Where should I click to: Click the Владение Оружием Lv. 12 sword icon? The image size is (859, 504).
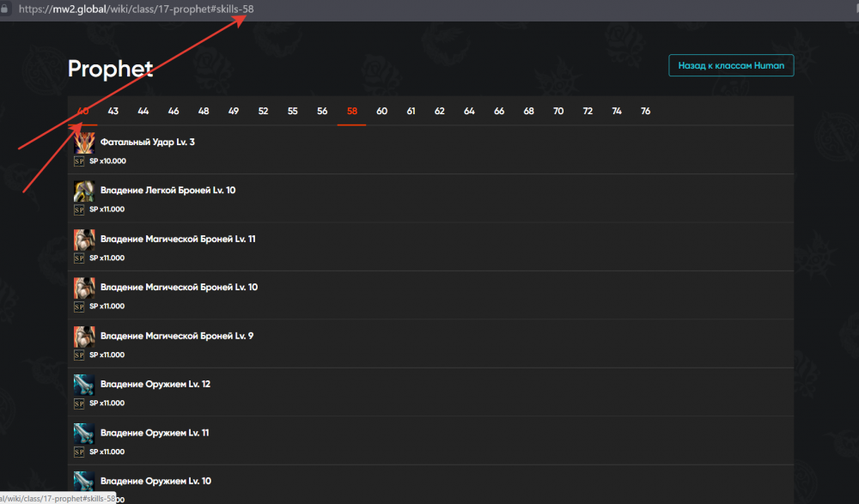(x=83, y=385)
